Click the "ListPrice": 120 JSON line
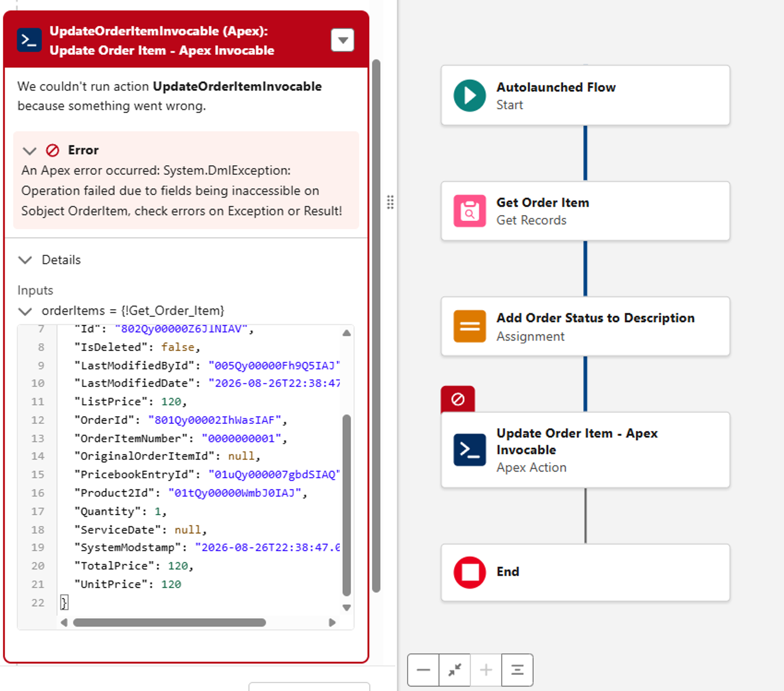The image size is (784, 691). click(x=130, y=401)
